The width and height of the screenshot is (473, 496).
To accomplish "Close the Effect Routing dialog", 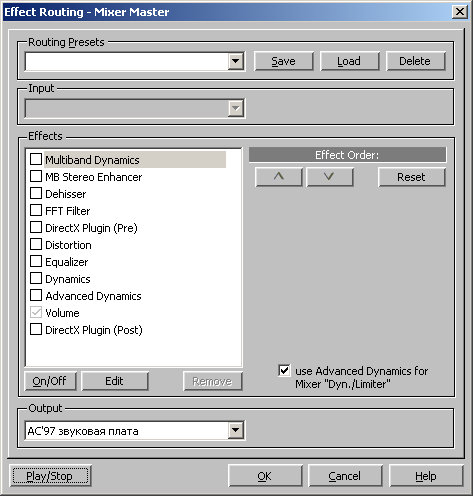I will click(460, 12).
